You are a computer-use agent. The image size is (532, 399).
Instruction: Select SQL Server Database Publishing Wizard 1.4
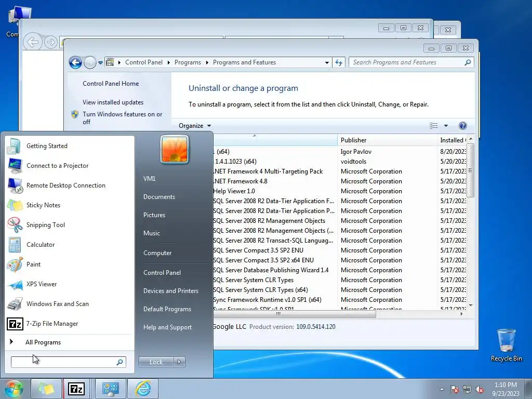click(339, 270)
